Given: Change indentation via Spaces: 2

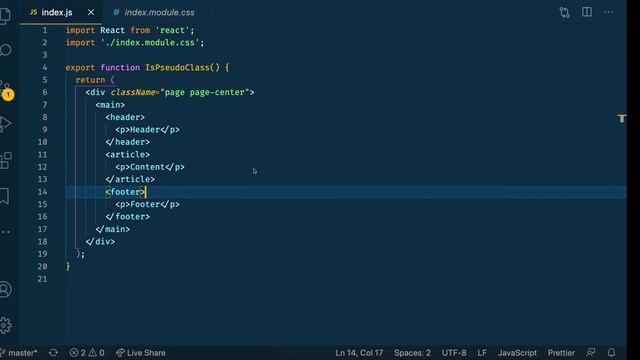Looking at the screenshot, I should [412, 353].
